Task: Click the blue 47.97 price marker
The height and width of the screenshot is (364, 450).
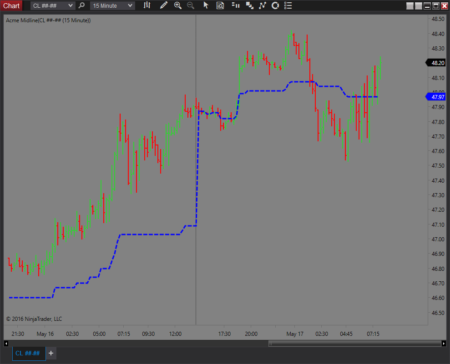Action: (x=436, y=97)
